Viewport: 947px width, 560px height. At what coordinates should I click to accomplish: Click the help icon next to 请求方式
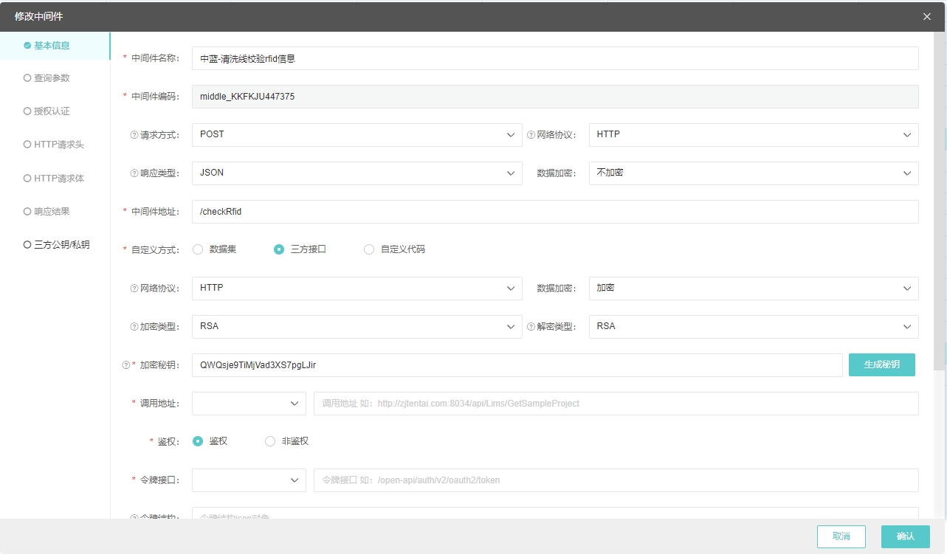pyautogui.click(x=134, y=135)
